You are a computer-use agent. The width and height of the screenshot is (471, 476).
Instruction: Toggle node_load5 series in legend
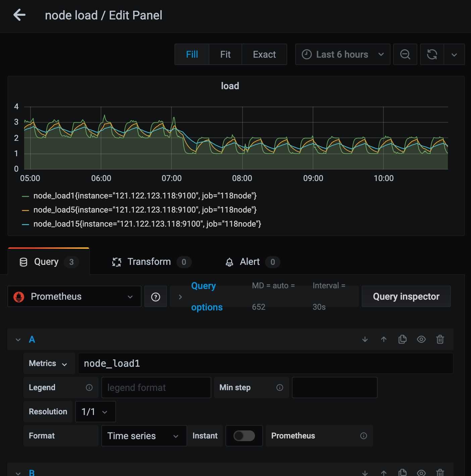click(145, 210)
